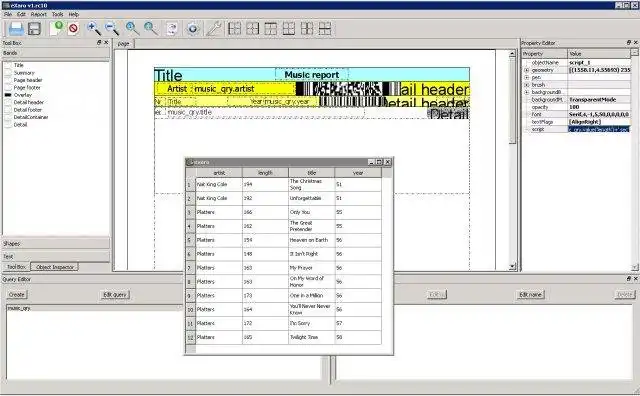Click the Zoom original size magnifier

[132, 29]
